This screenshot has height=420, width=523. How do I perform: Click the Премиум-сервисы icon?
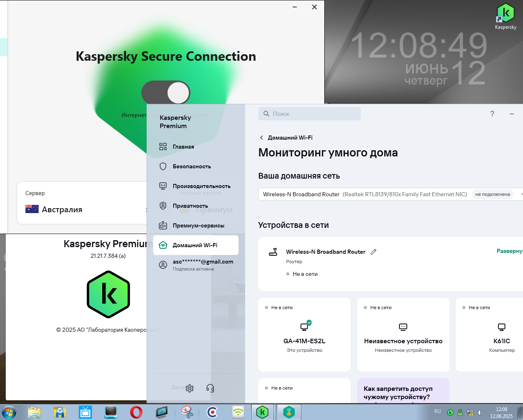[163, 225]
